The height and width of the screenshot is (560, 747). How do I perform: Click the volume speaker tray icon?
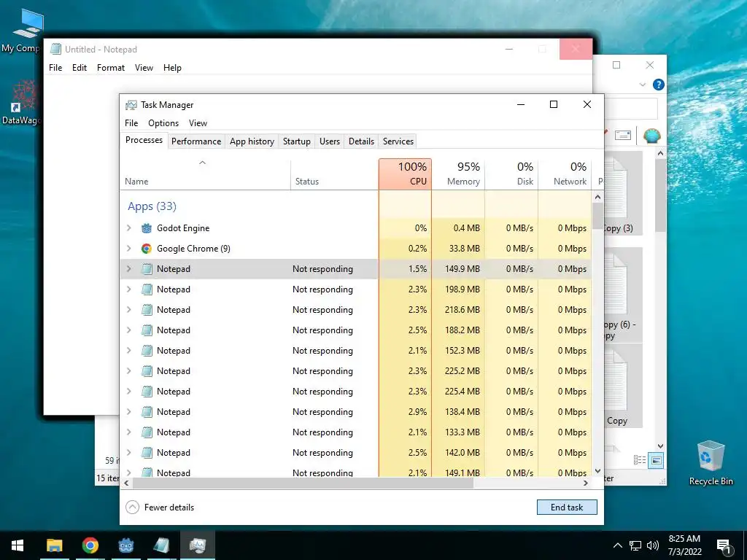coord(653,545)
